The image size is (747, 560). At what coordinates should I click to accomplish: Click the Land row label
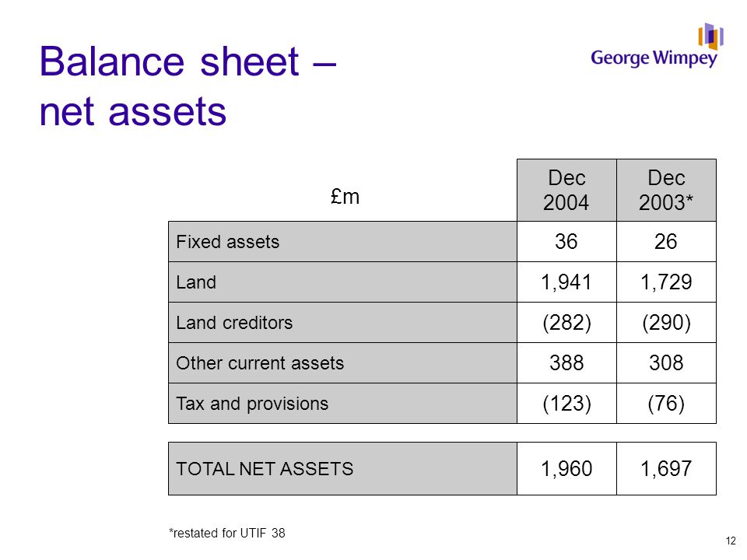pos(196,282)
